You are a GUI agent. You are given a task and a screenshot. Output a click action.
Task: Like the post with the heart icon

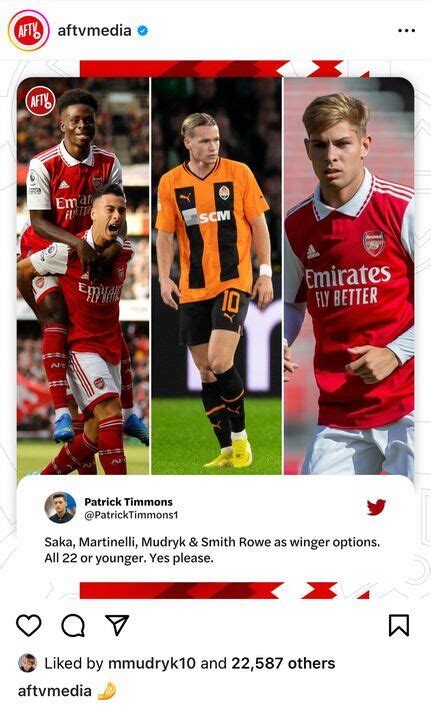(29, 625)
